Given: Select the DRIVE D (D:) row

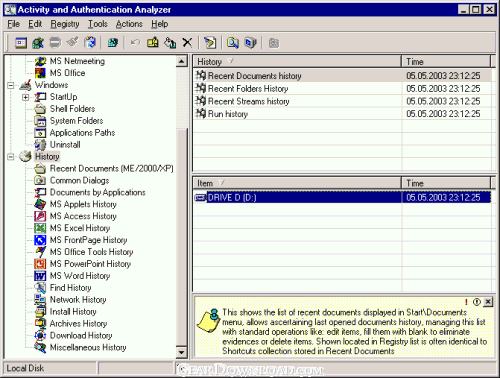Looking at the screenshot, I should click(x=342, y=198).
